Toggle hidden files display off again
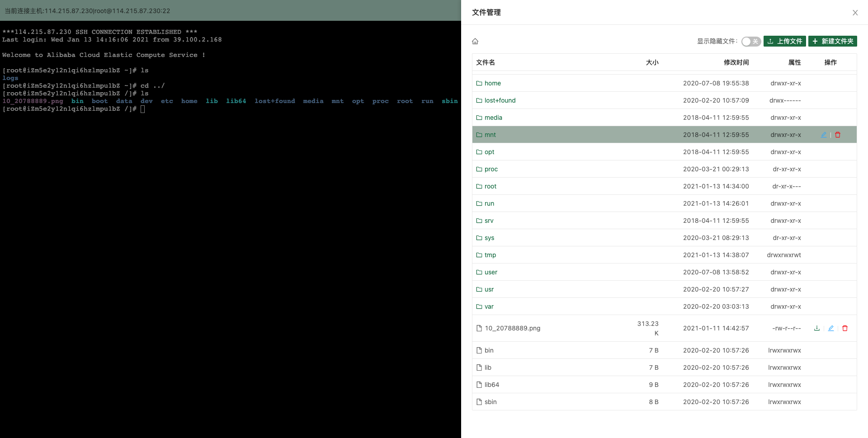This screenshot has height=438, width=868. (x=750, y=41)
